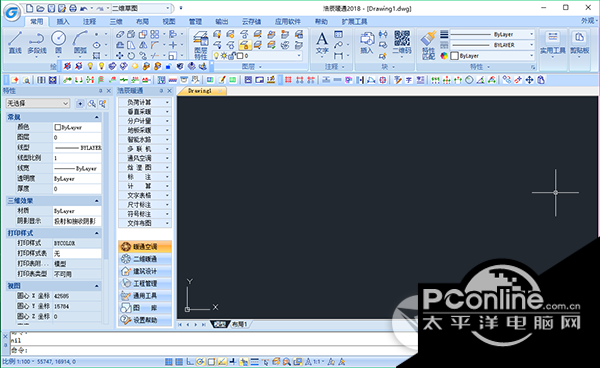Click the blue padlock icon in floating layer toolbar
This screenshot has height=368, width=600.
(168, 67)
